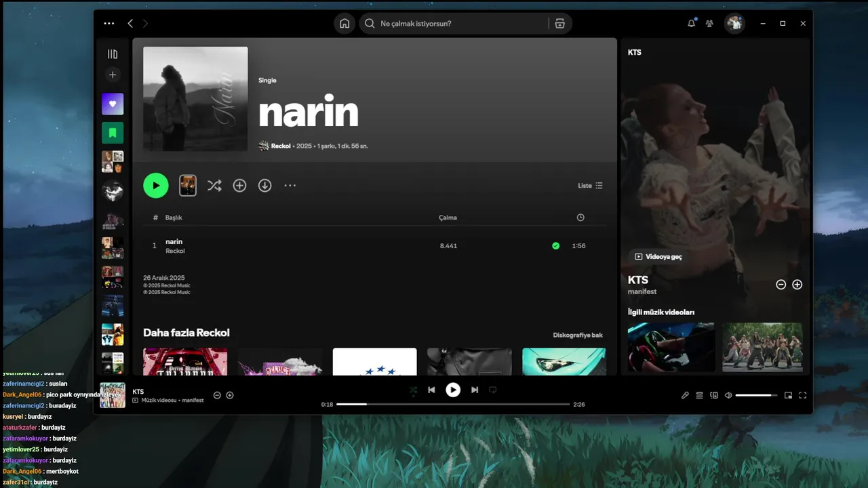Open the related dance group video thumbnail
This screenshot has height=488, width=868.
[x=762, y=347]
